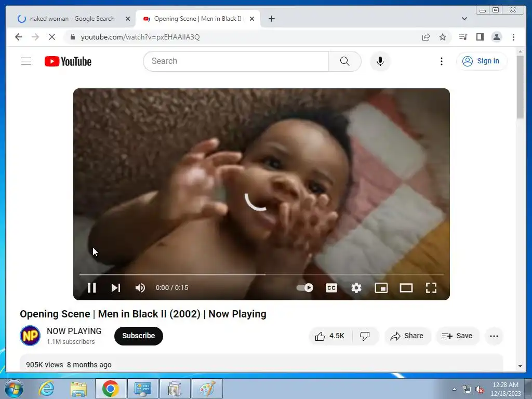Click the search magnifier button
532x399 pixels.
pyautogui.click(x=345, y=61)
